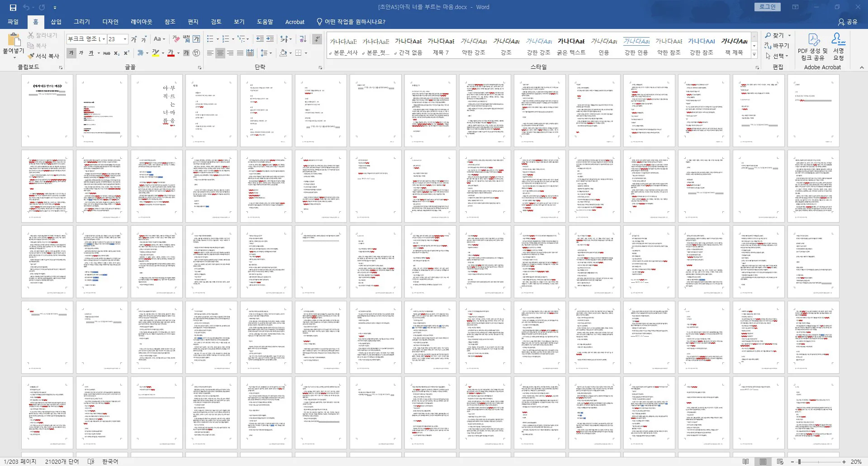Switch to the Acrobat tab
Screen dimensions: 868x466
pos(295,22)
